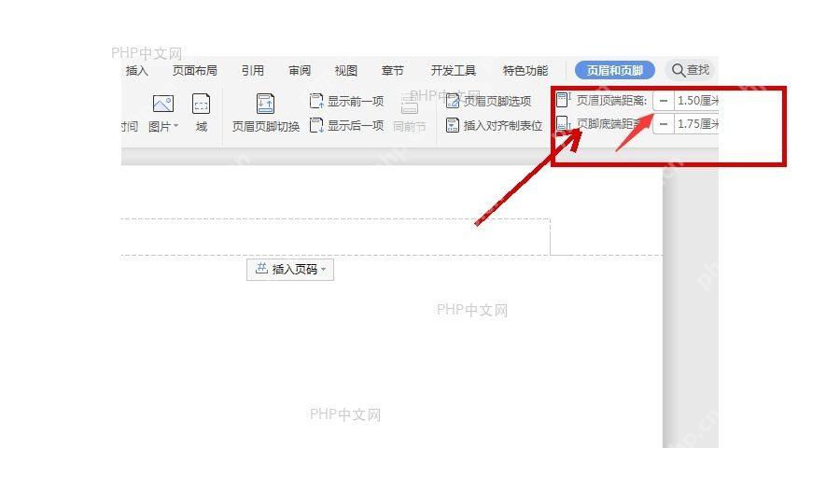Screen dimensions: 840x504
Task: Click the 页脚底端距离 icon
Action: coord(563,124)
